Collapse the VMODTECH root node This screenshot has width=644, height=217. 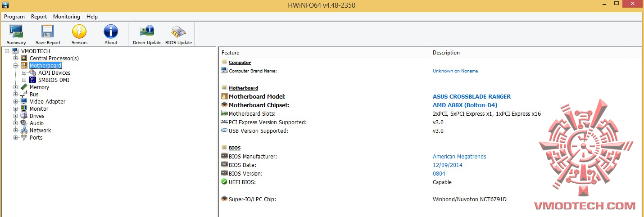click(x=7, y=51)
